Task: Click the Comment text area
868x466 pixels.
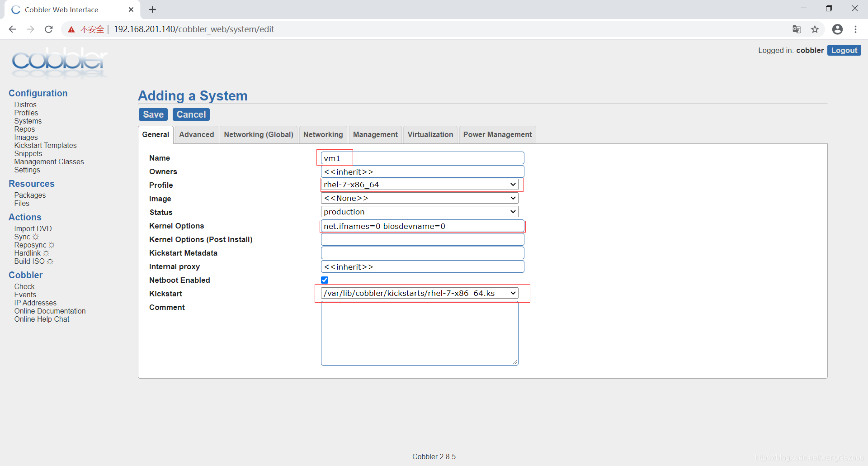Action: (x=420, y=333)
